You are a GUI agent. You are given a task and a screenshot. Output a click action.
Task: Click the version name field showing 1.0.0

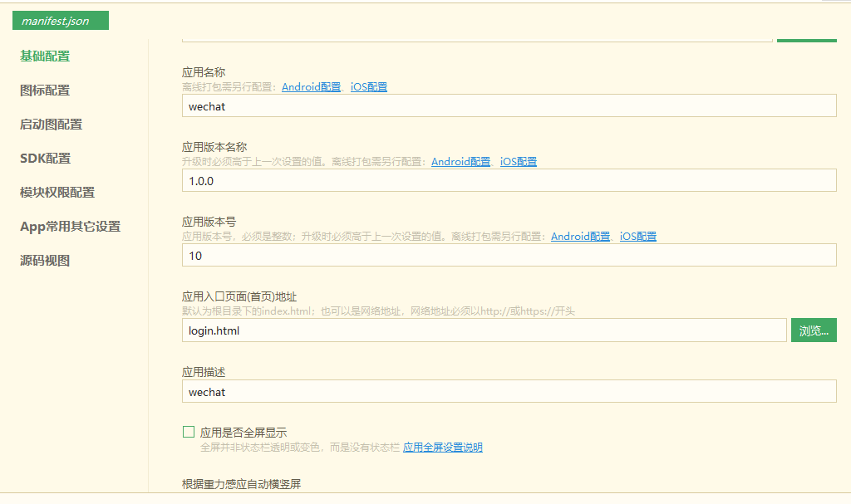pos(509,180)
